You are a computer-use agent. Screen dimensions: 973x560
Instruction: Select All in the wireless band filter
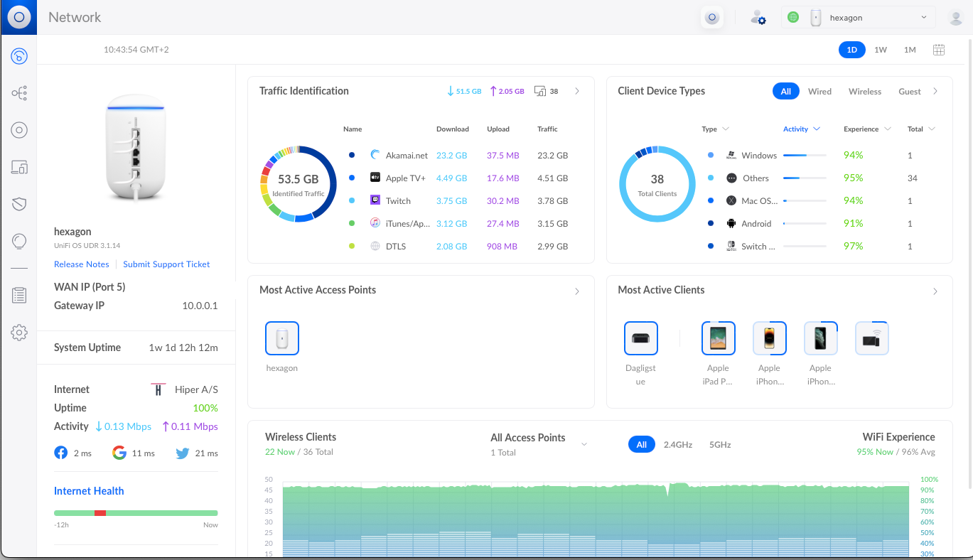(x=642, y=444)
